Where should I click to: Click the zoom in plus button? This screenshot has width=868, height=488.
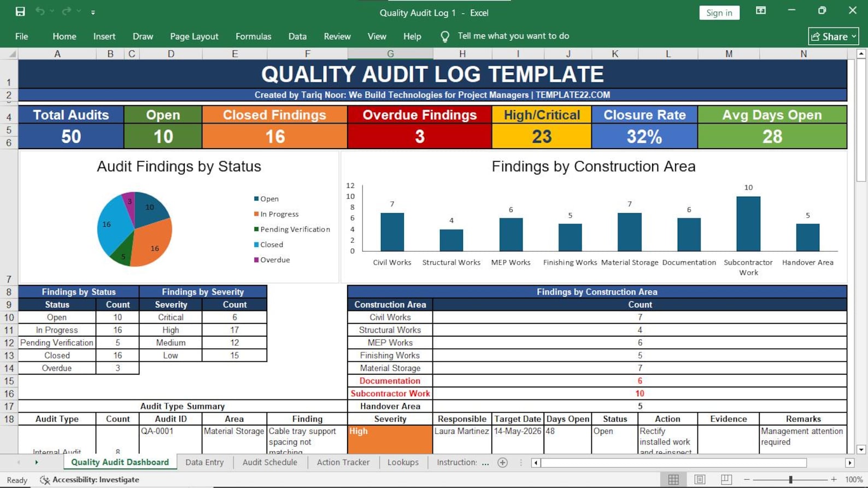point(834,480)
